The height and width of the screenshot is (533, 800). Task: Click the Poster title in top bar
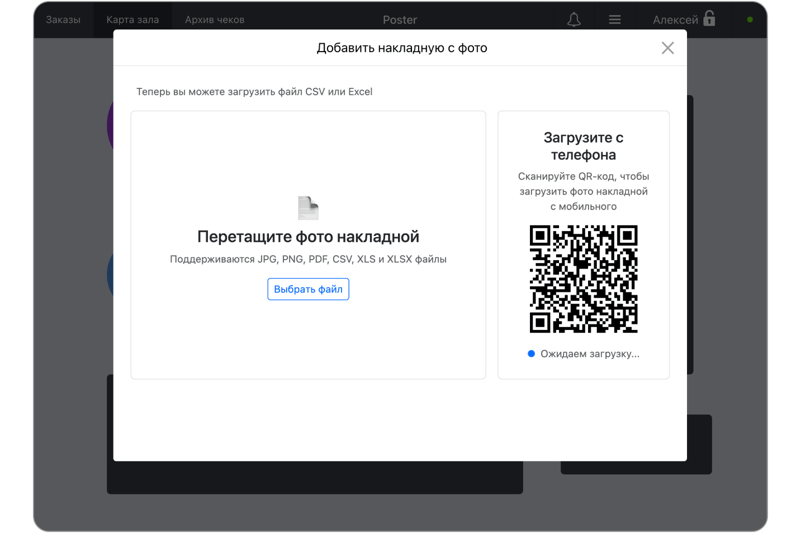pos(400,20)
